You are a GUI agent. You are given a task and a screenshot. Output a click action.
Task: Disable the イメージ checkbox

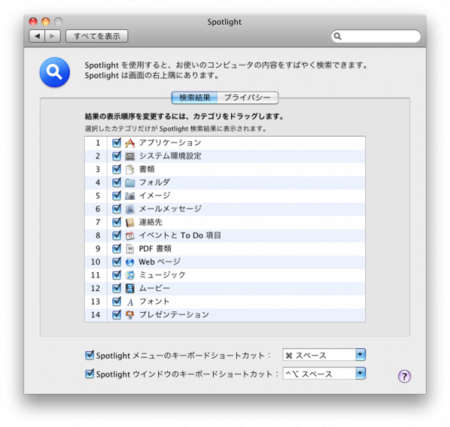click(116, 195)
